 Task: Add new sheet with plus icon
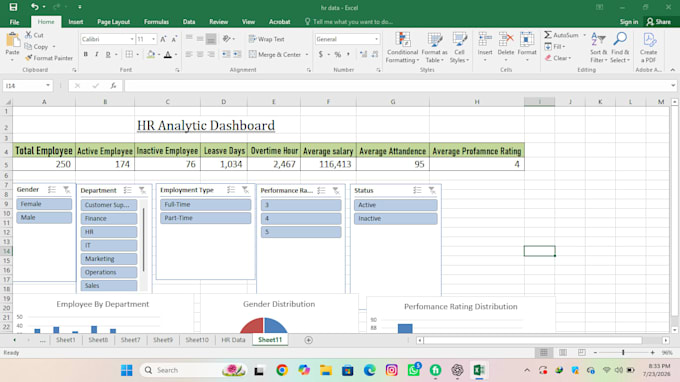(308, 340)
